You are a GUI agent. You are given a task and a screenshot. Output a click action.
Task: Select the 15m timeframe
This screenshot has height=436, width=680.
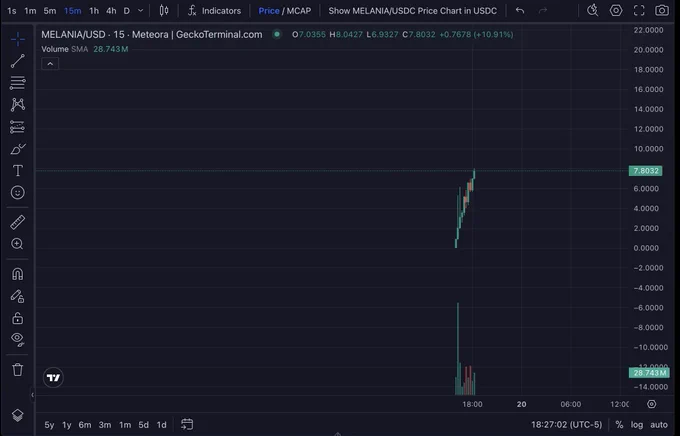point(72,11)
